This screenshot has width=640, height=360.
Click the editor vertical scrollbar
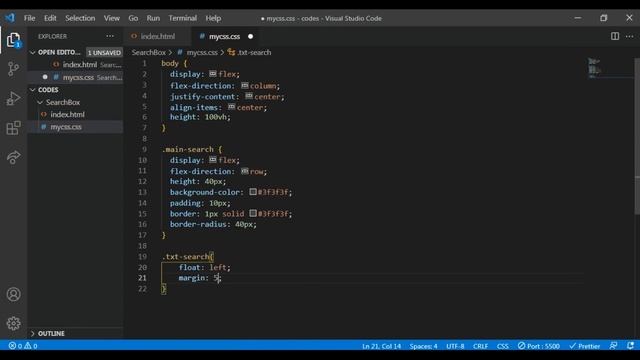(637, 136)
